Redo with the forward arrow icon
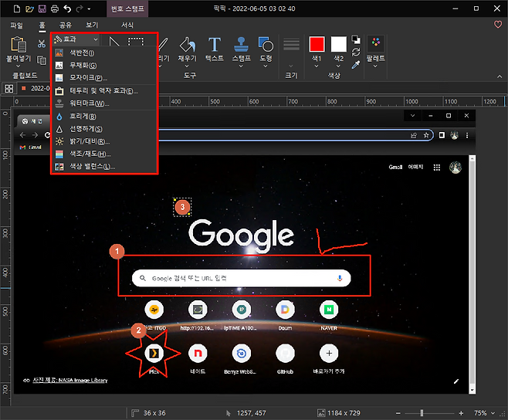 (x=80, y=8)
